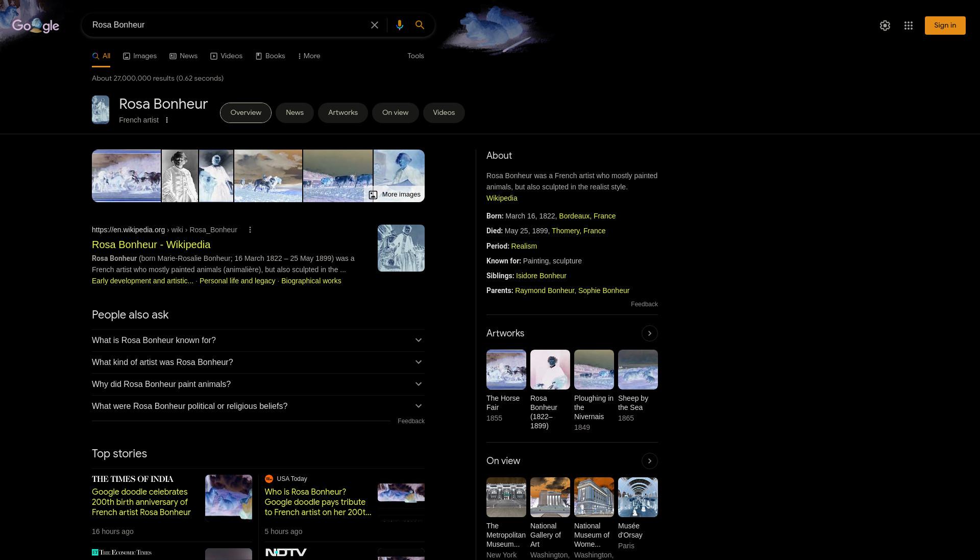Open Bordeaux, France birthplace link
The width and height of the screenshot is (980, 560).
pyautogui.click(x=587, y=216)
